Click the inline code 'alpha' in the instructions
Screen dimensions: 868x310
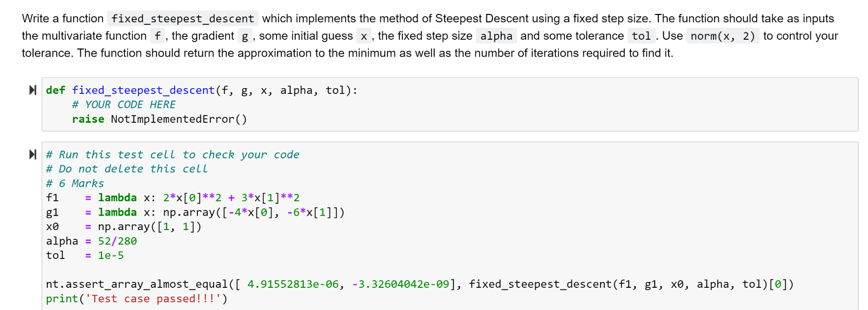pyautogui.click(x=496, y=36)
